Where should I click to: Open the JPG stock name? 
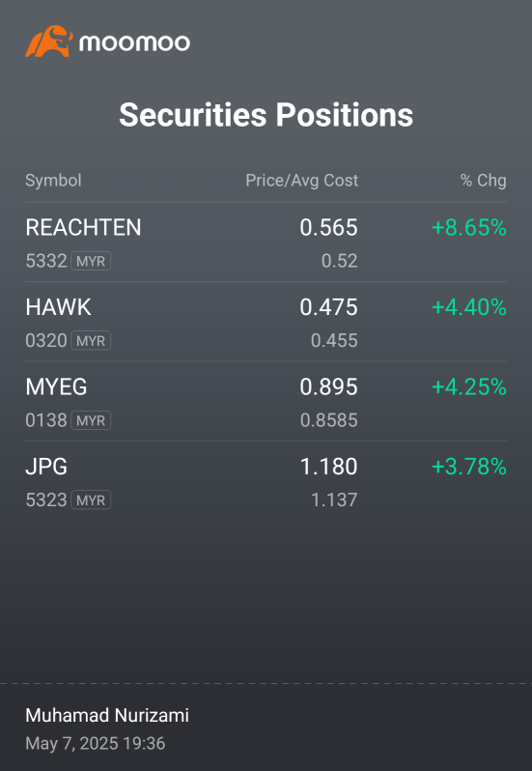(x=46, y=467)
